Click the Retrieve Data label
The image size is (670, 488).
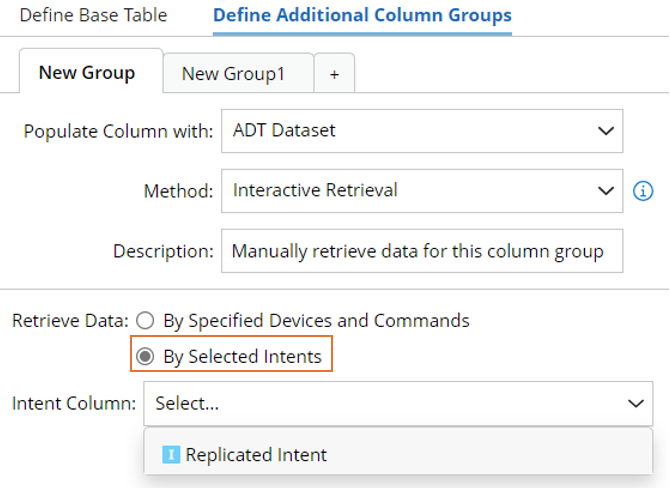69,321
